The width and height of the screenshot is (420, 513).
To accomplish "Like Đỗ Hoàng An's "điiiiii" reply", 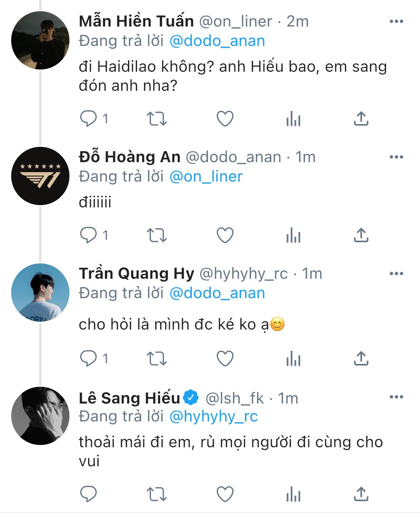I will (225, 236).
